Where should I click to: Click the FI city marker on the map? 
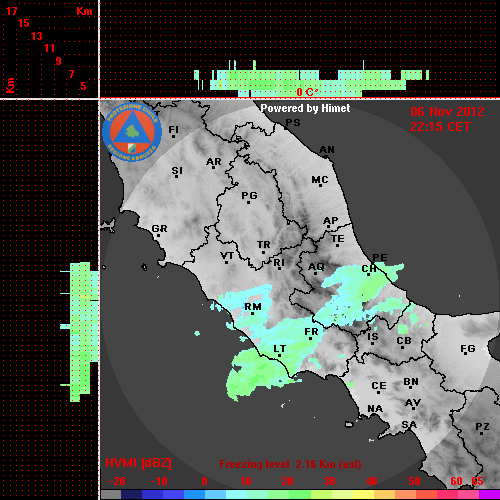[173, 136]
